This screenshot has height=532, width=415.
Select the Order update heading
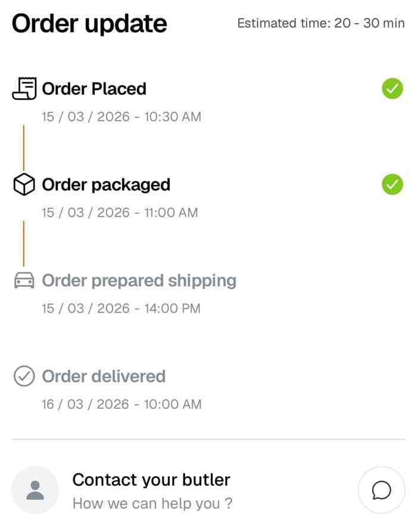[x=89, y=24]
